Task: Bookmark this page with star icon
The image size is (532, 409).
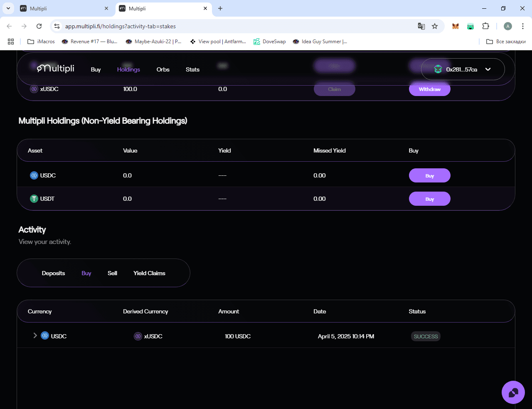Action: tap(435, 26)
